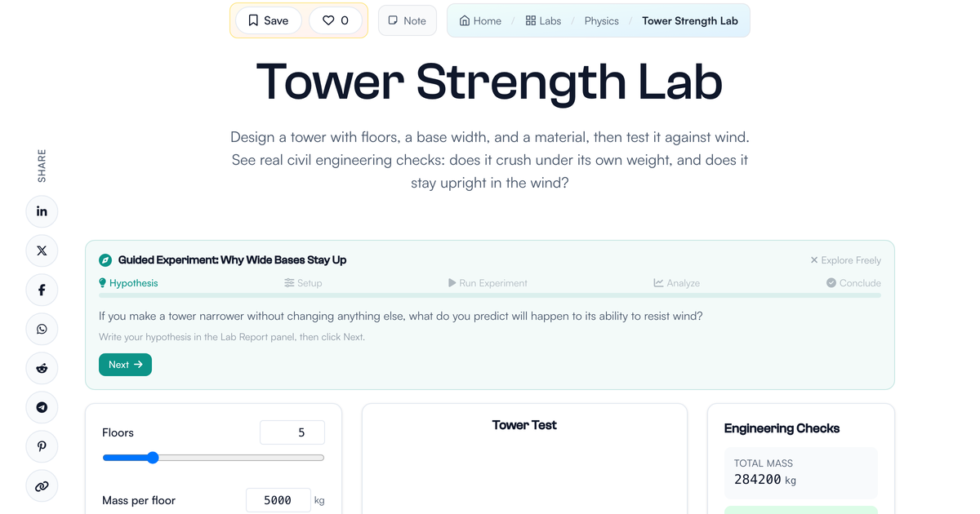This screenshot has width=980, height=514.
Task: Share the lab via WhatsApp
Action: (x=42, y=329)
